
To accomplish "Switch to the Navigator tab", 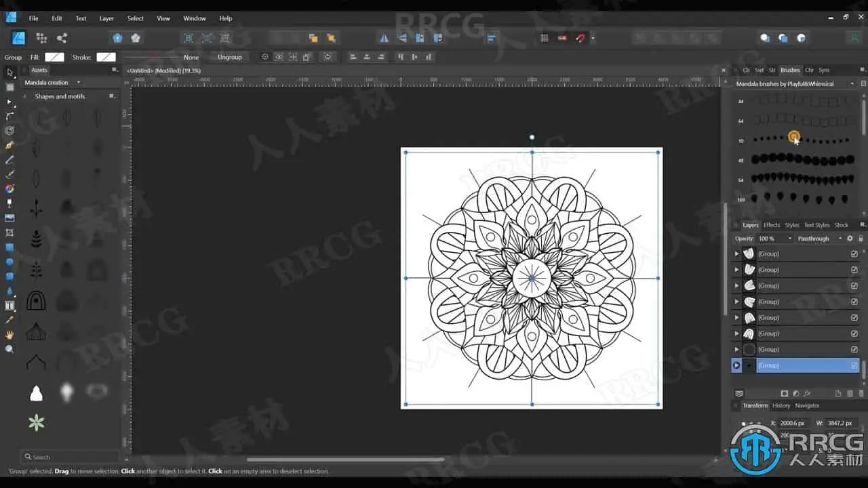I will (x=807, y=405).
